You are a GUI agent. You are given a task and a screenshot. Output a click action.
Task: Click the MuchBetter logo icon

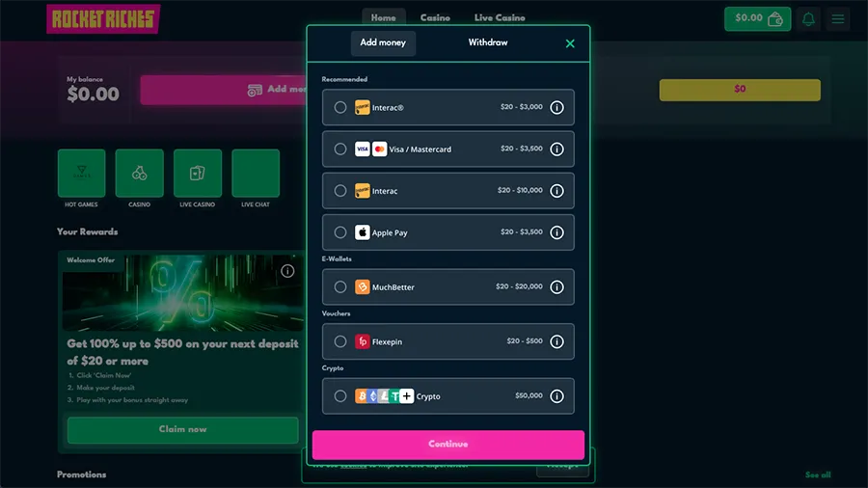(362, 286)
